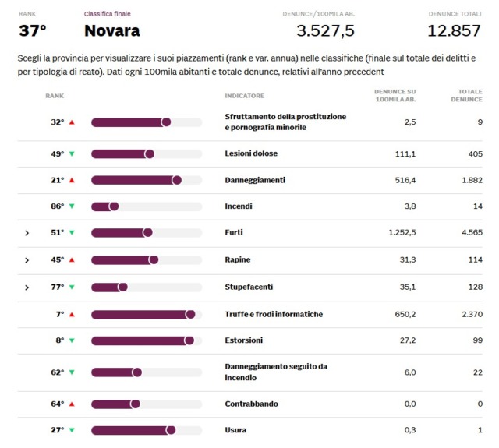Expand the Furti row chevron
499x448 pixels.
tap(27, 233)
